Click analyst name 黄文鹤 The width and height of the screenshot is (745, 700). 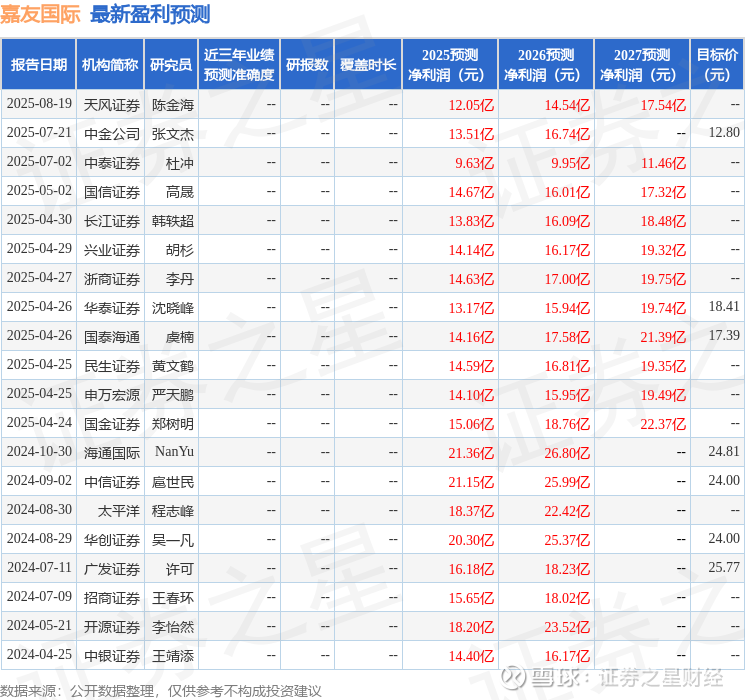173,366
